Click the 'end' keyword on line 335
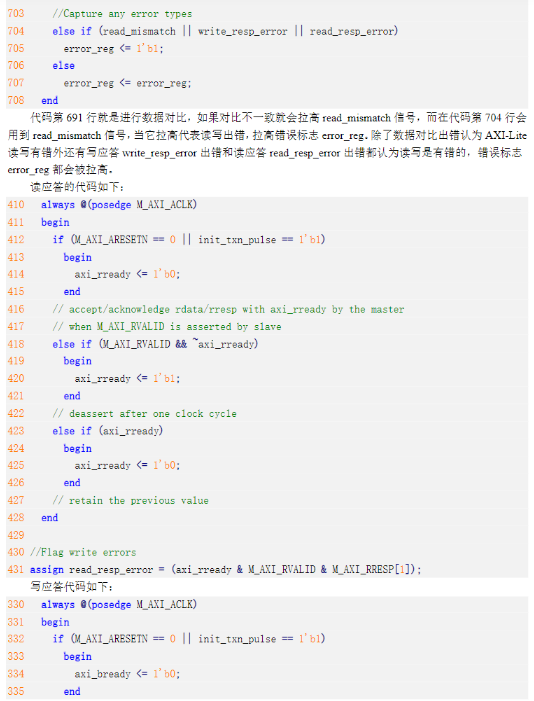This screenshot has width=534, height=701. point(72,692)
